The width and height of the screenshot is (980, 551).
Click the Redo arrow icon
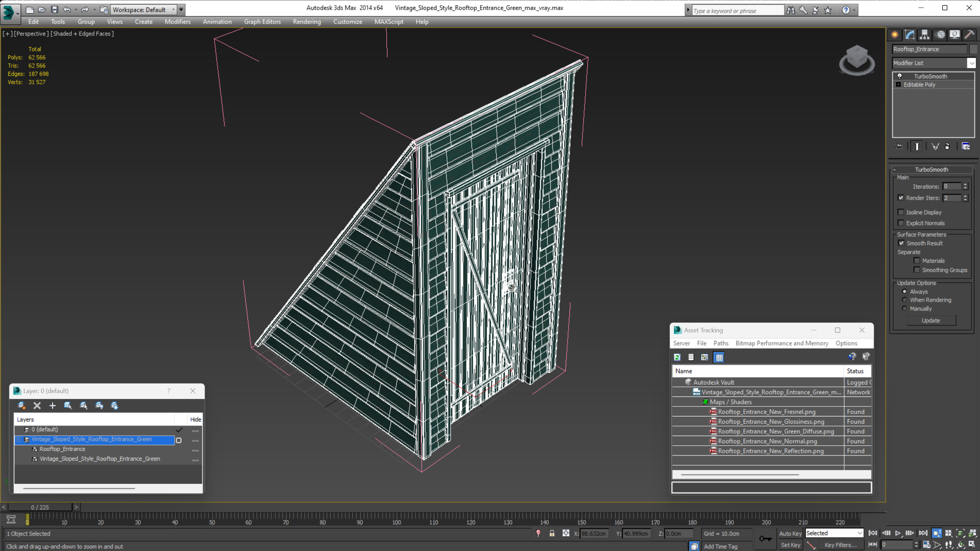coord(85,10)
